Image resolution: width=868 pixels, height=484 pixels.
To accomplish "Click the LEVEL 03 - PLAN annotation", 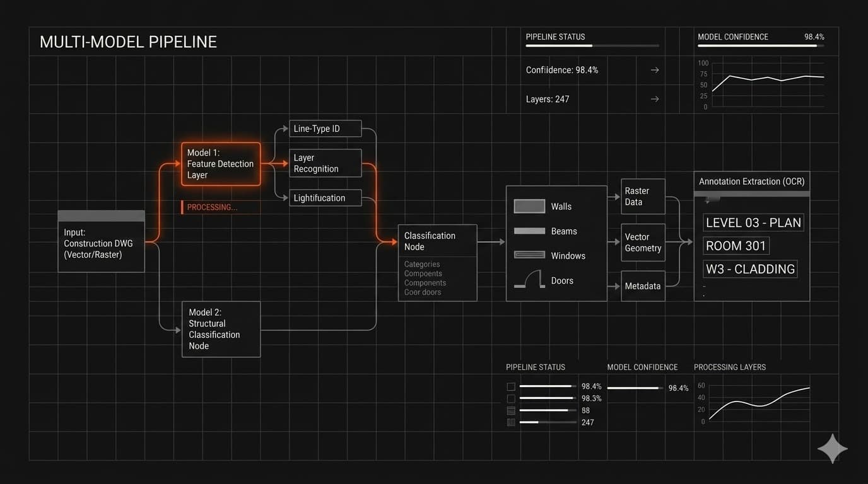I will (753, 222).
